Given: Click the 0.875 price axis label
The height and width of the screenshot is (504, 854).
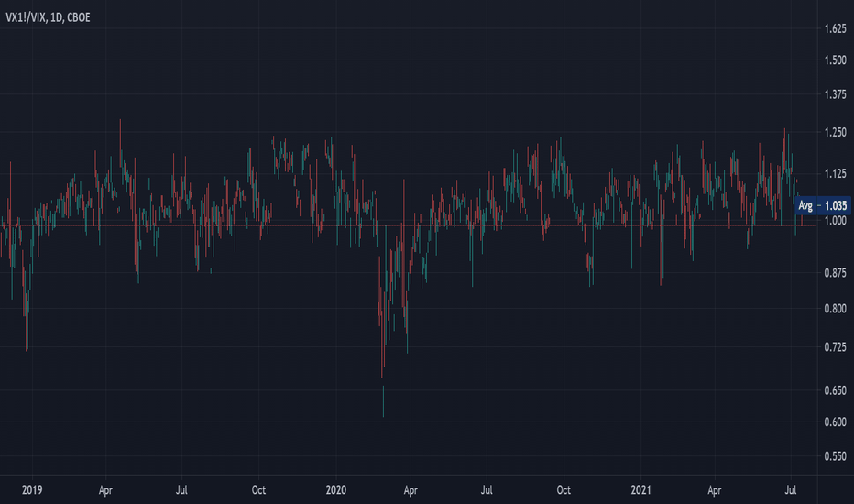Looking at the screenshot, I should point(836,273).
